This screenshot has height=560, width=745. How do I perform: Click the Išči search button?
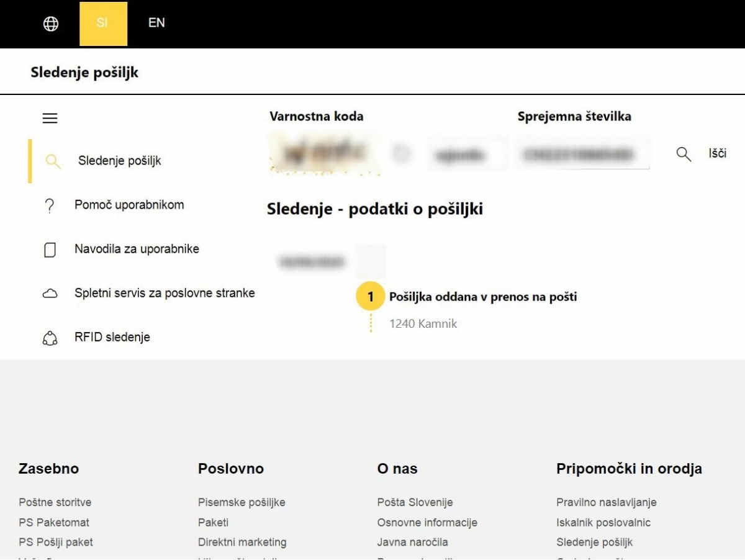[718, 153]
